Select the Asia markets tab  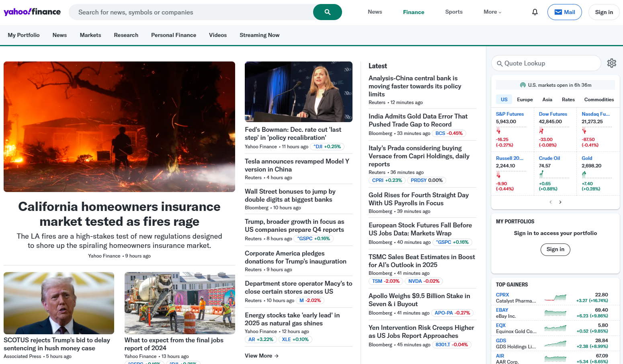(x=547, y=100)
